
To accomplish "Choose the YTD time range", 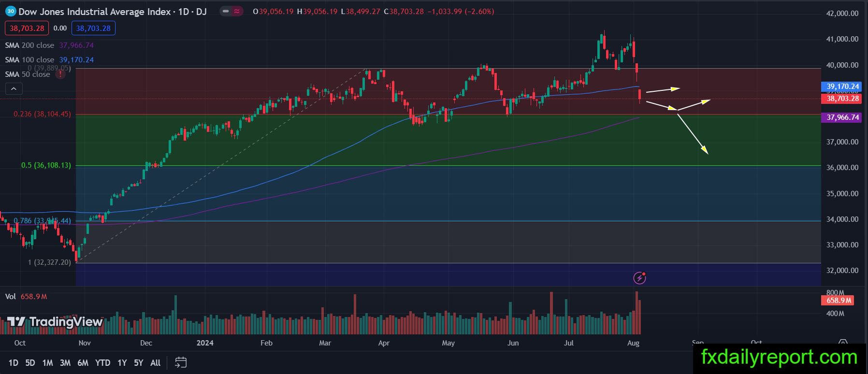I will [102, 362].
